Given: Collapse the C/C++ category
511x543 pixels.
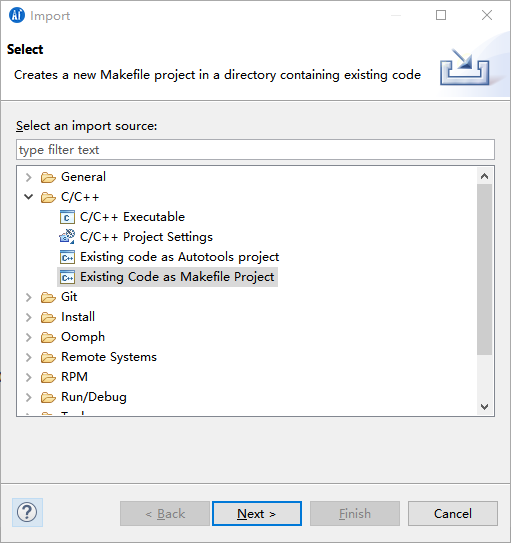Looking at the screenshot, I should [29, 197].
